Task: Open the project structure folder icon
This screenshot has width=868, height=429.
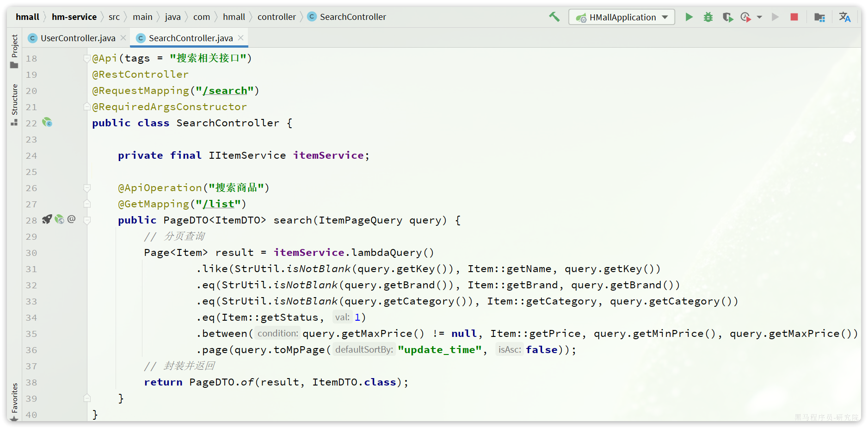Action: (819, 17)
